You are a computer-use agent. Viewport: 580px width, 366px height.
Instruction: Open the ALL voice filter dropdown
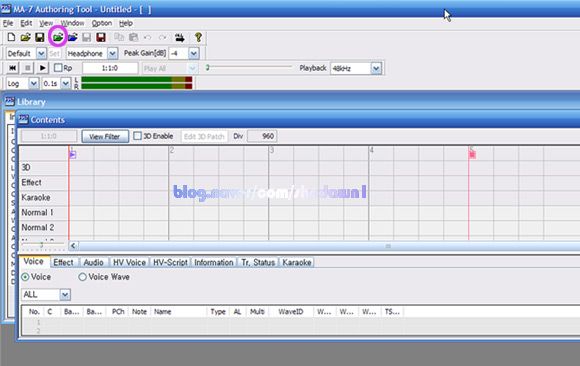(x=65, y=295)
